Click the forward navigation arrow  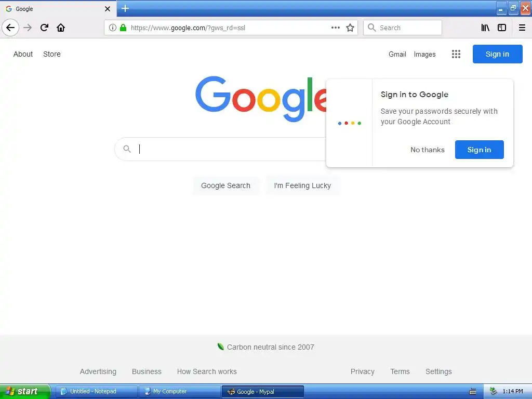coord(28,28)
